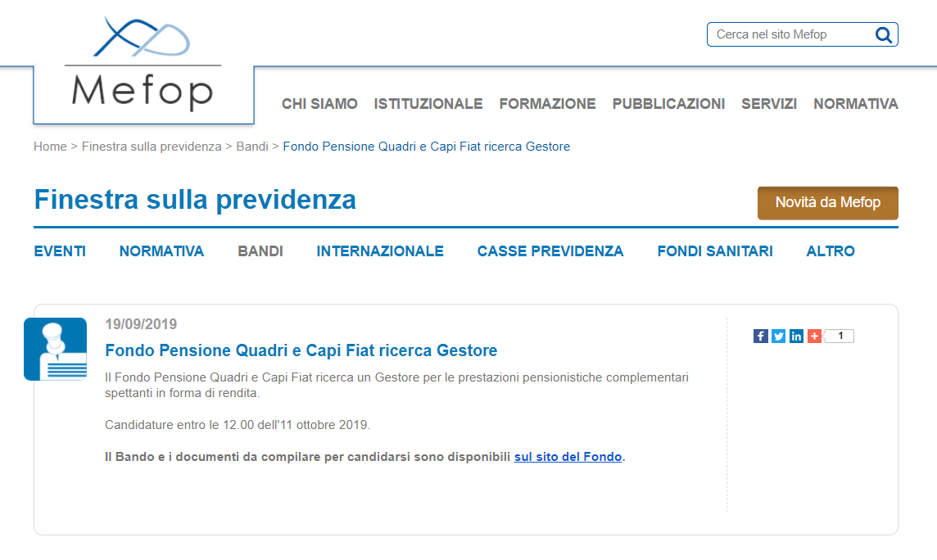Switch to the ALTRO tab
937x560 pixels.
pos(830,251)
